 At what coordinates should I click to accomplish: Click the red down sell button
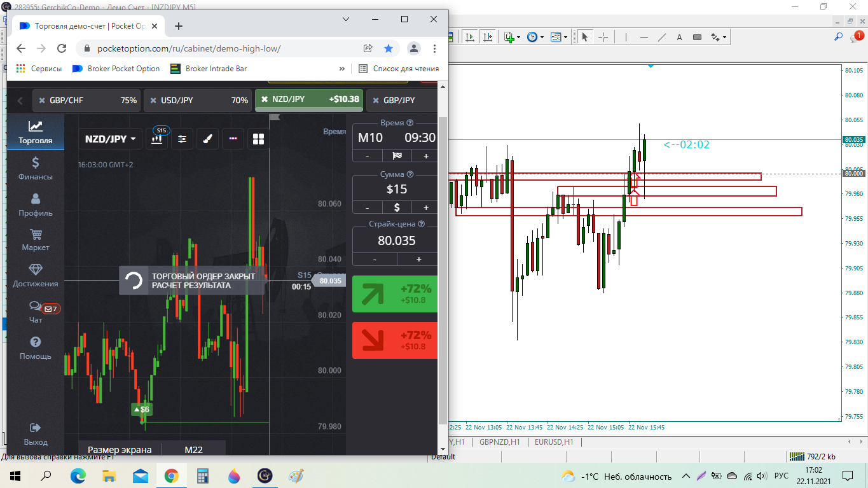pyautogui.click(x=395, y=340)
